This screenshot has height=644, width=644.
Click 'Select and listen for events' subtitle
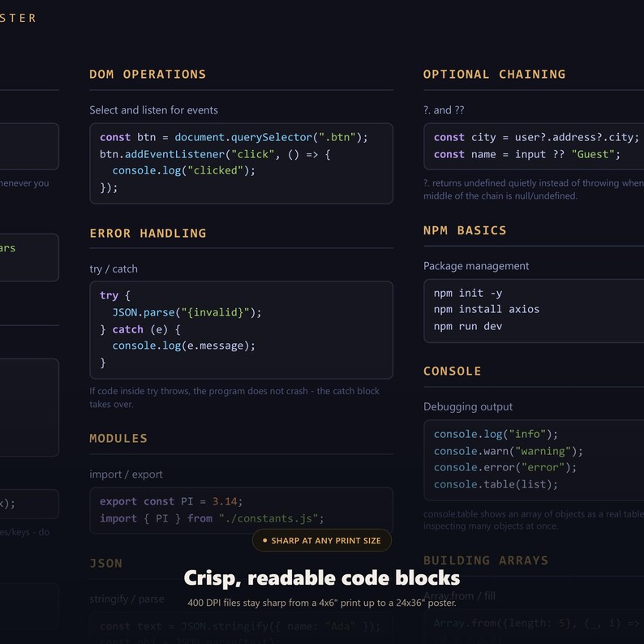[x=153, y=110]
